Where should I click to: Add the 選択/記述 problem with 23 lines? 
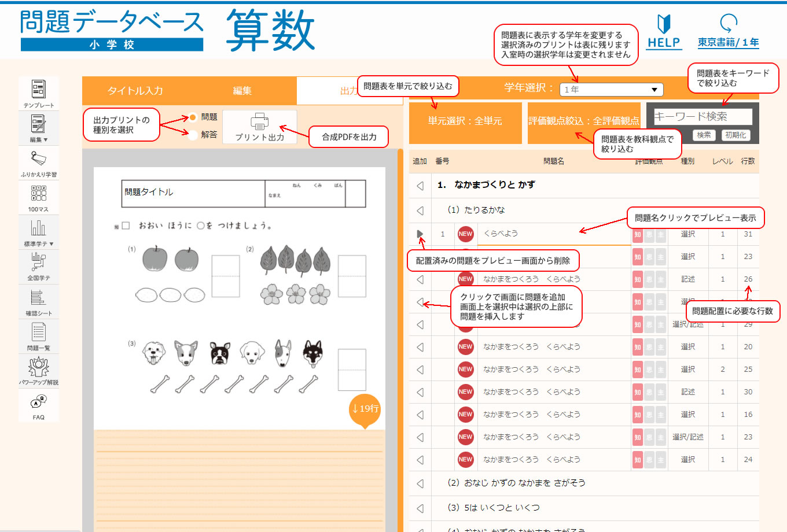[420, 437]
